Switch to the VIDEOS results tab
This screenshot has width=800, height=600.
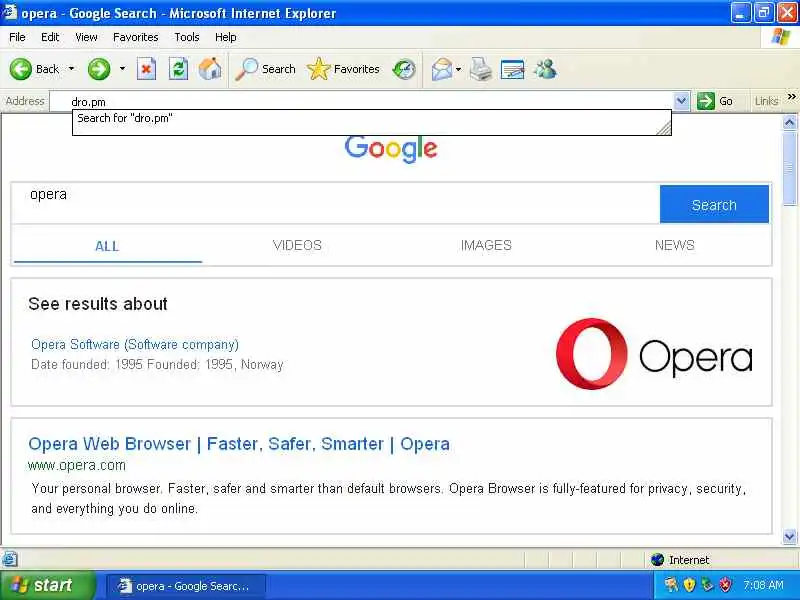tap(297, 245)
